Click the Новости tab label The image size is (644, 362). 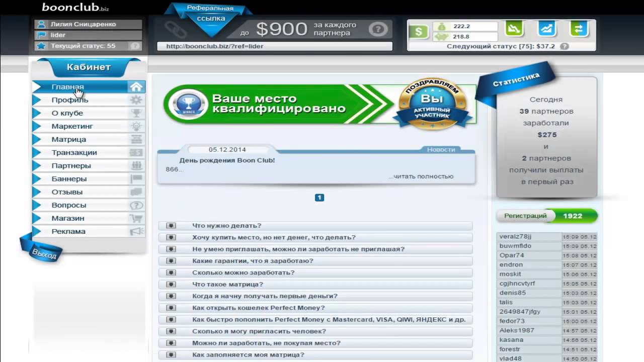[x=441, y=149]
